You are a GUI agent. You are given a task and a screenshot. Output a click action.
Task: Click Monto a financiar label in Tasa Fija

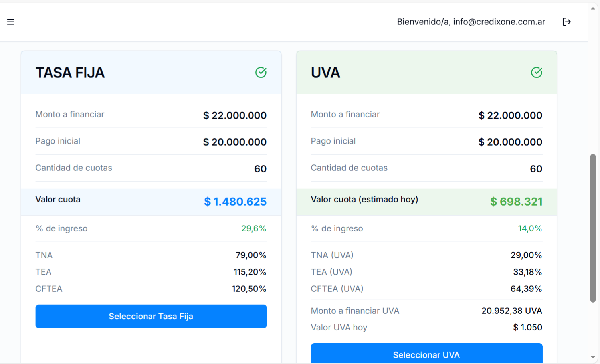tap(69, 115)
